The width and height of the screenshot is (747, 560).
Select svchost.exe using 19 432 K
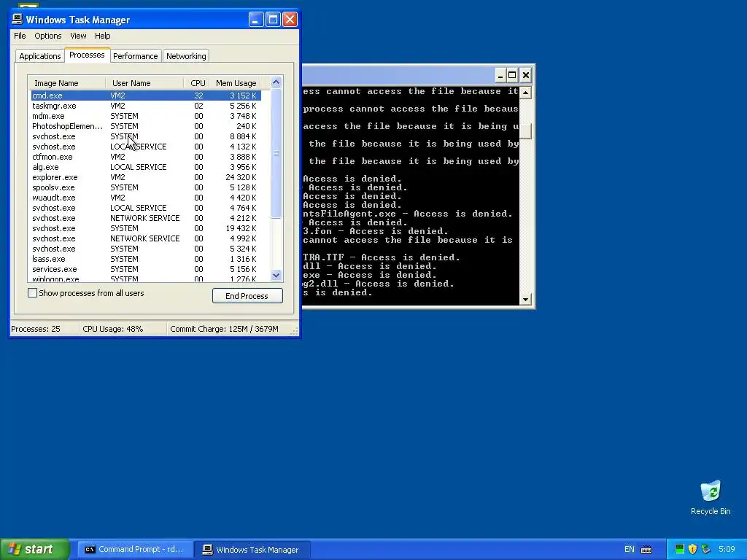pos(146,228)
